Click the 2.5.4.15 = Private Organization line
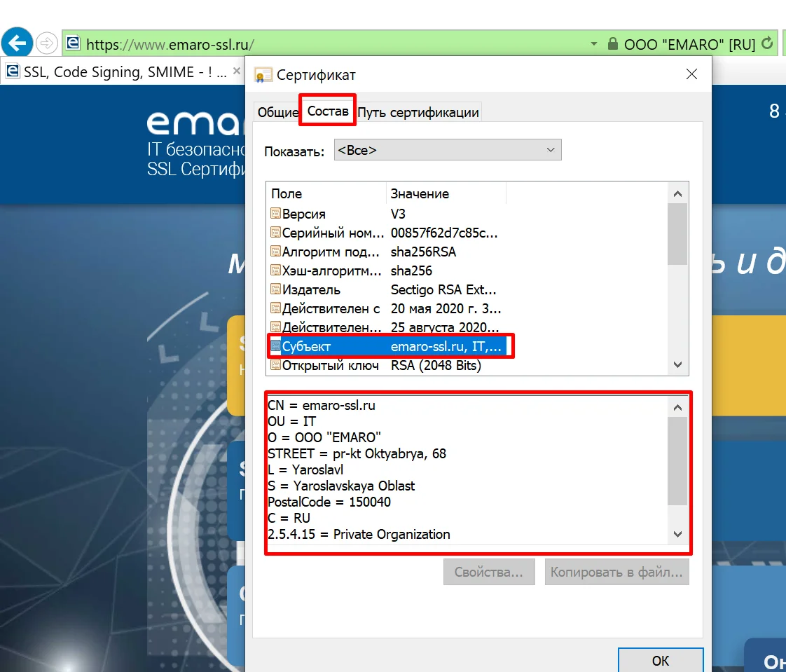 (359, 534)
